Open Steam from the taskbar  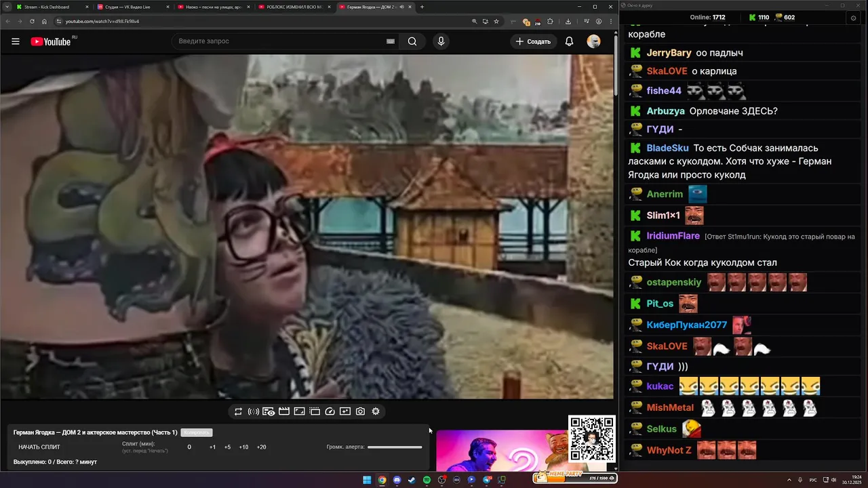[412, 480]
